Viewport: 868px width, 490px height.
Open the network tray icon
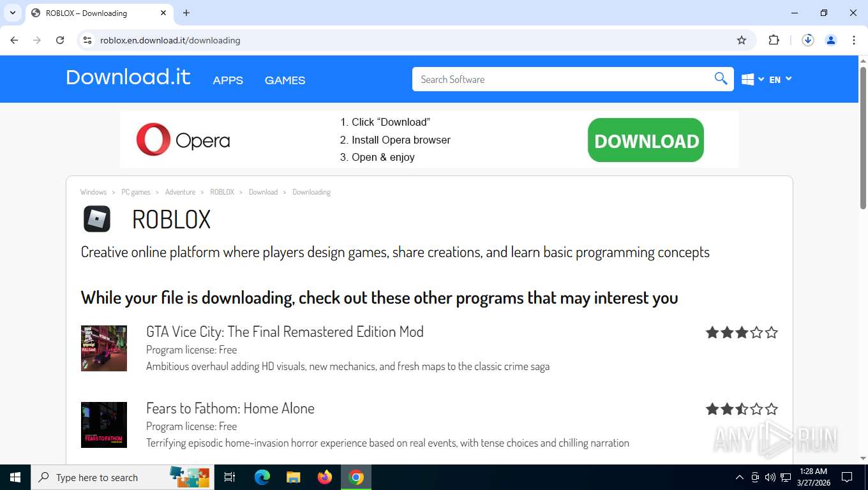(786, 477)
